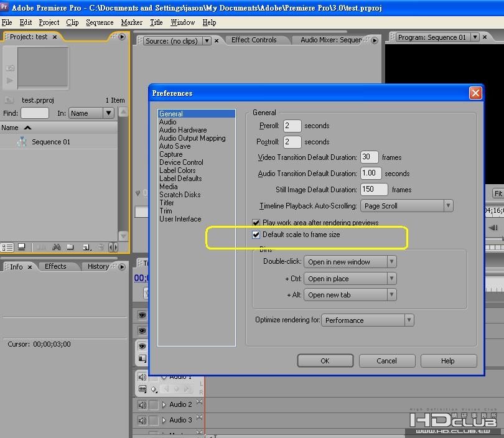Switch Project panel to Icon view

click(x=22, y=247)
